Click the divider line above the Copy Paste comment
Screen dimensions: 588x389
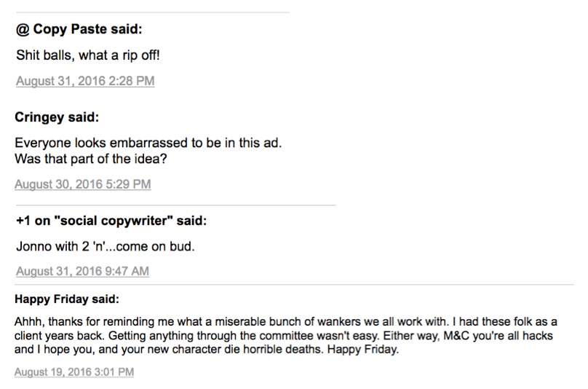pyautogui.click(x=153, y=12)
